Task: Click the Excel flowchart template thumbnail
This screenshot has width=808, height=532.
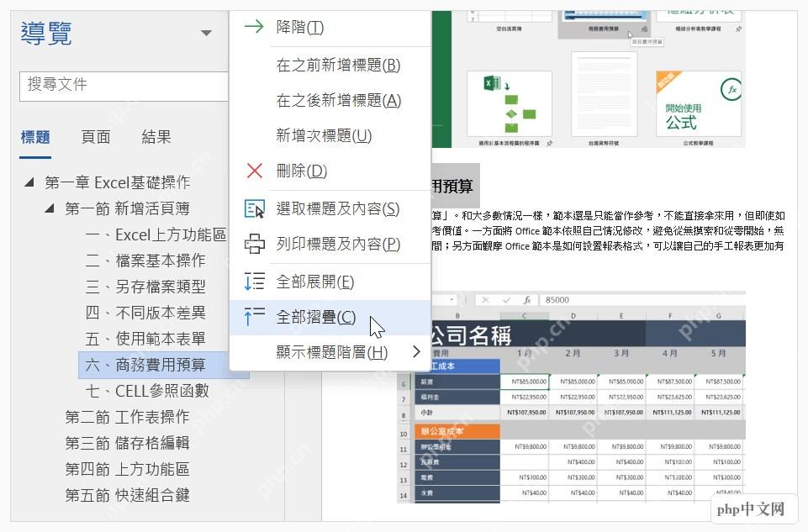Action: [x=510, y=105]
